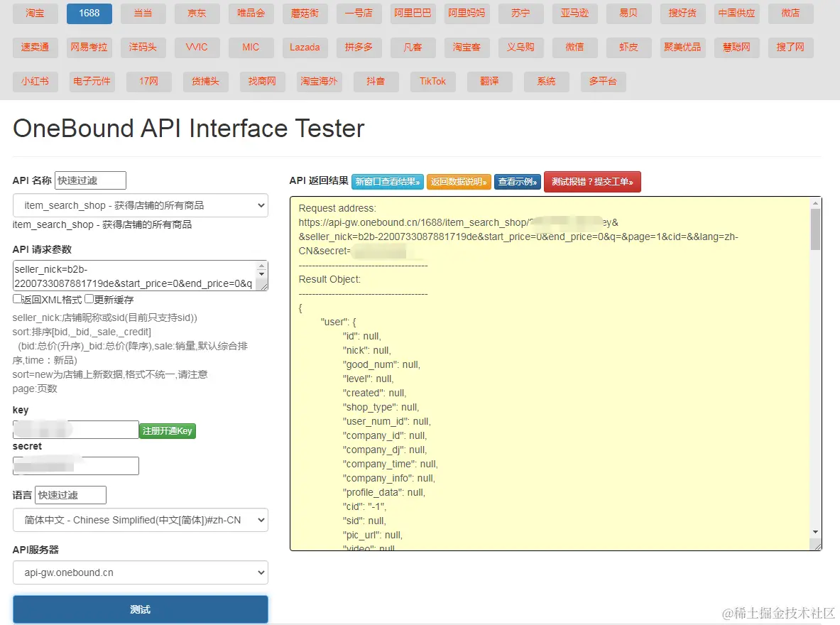Select the 淘宝 platform tab

click(36, 13)
